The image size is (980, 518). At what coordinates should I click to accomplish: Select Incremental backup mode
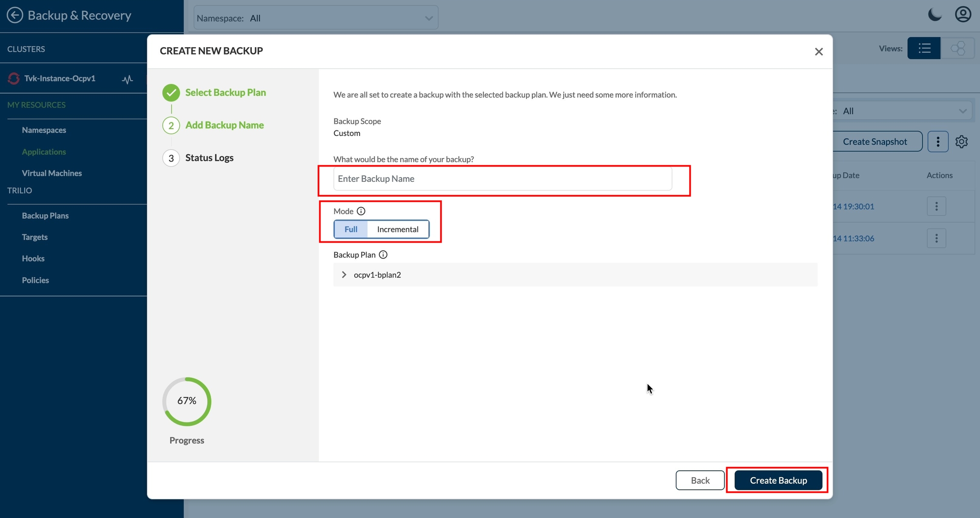click(397, 229)
